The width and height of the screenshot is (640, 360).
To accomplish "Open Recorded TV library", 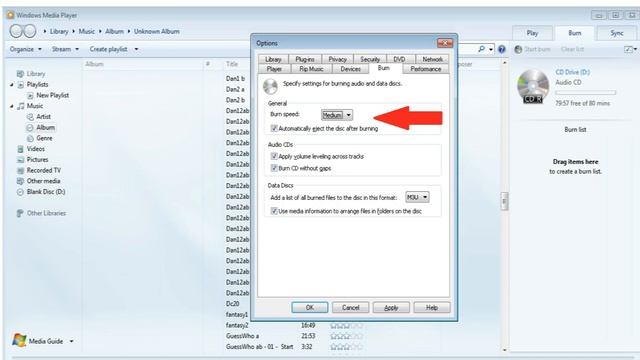I will point(43,170).
